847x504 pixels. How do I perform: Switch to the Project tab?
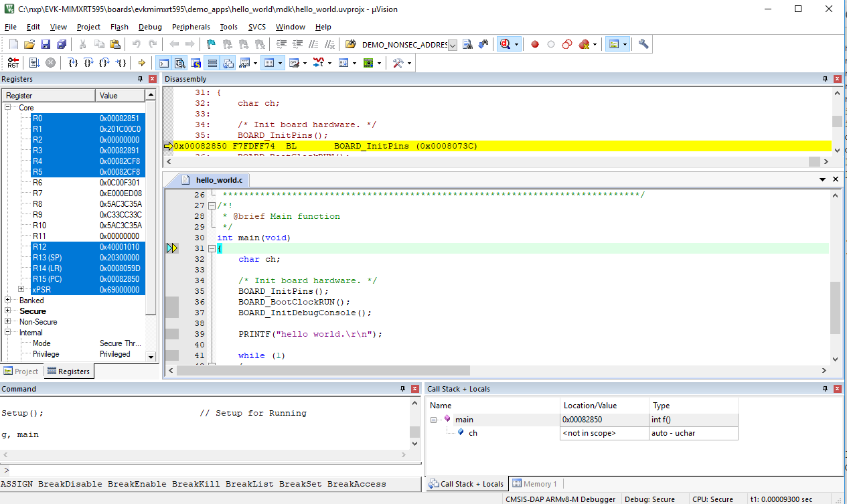coord(21,371)
